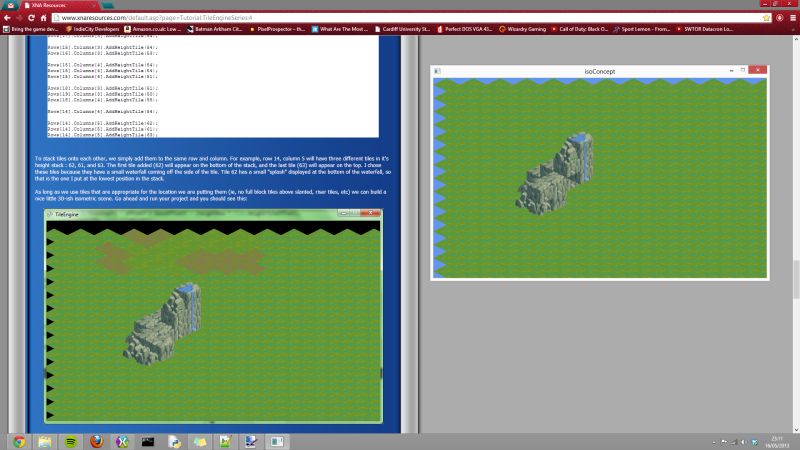Click the TileEngine screenshot image on page

213,316
